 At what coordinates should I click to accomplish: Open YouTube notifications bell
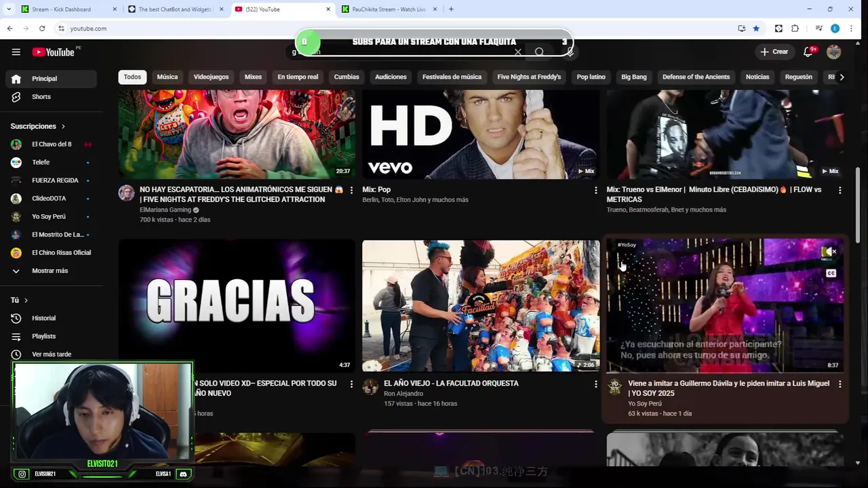tap(808, 52)
